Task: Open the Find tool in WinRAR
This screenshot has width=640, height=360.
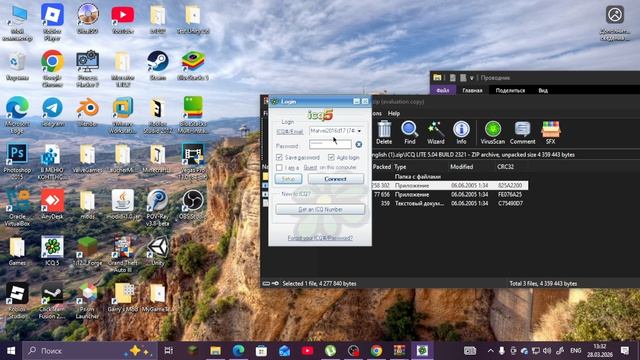Action: point(409,133)
